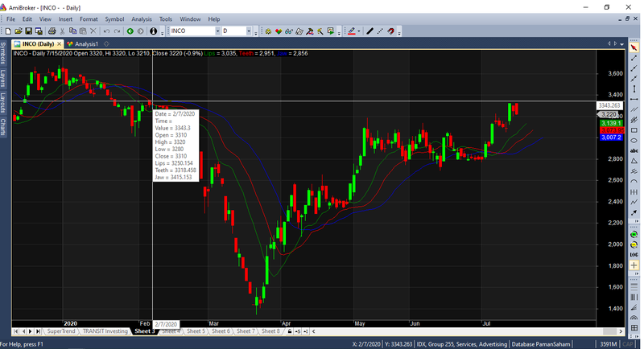
Task: Switch to Sheet 5 tab
Action: [196, 331]
